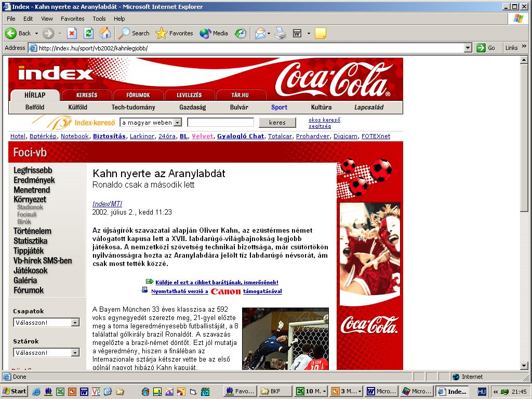Open the Back button history dropdown arrow

[36, 33]
